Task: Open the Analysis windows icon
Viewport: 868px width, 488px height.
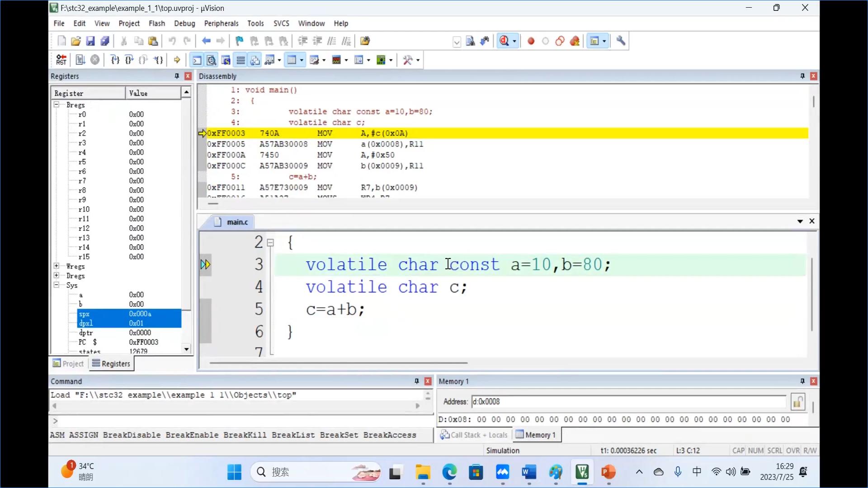Action: (336, 60)
